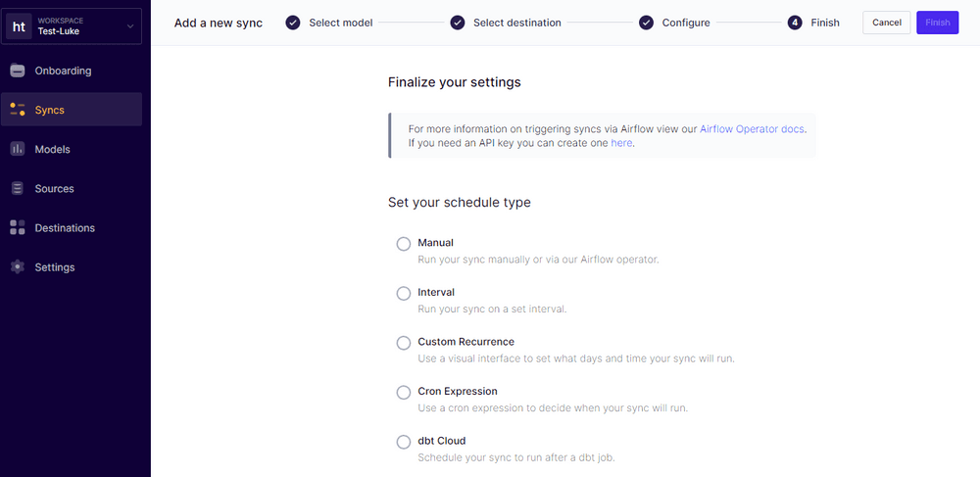Select Custom Recurrence radio button
The image size is (980, 477).
pyautogui.click(x=403, y=343)
